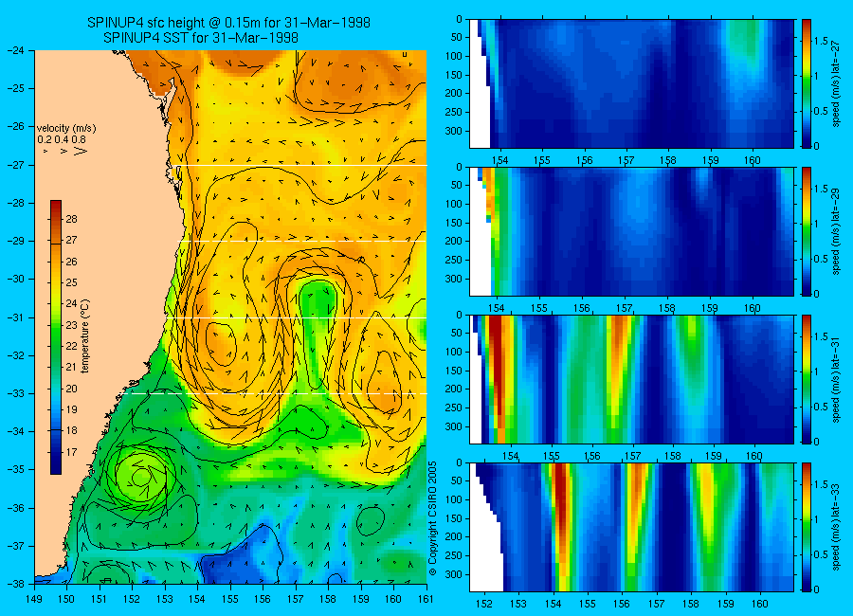853x616 pixels.
Task: Click the 152 longitude label under the lat=−33 panel
Action: click(x=483, y=604)
